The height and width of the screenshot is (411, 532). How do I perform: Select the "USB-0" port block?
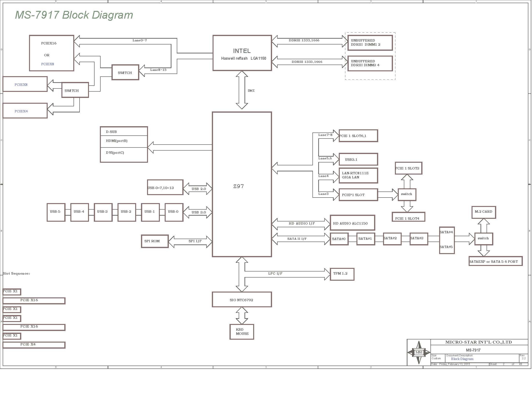pos(174,212)
